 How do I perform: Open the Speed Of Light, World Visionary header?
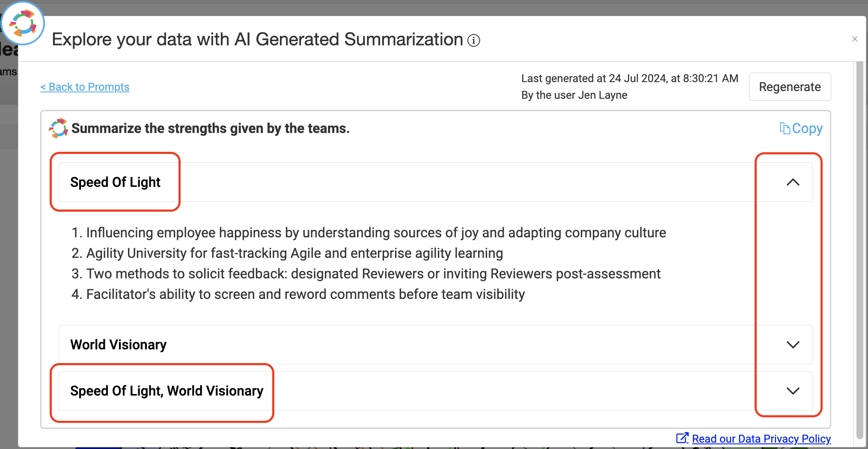(435, 391)
